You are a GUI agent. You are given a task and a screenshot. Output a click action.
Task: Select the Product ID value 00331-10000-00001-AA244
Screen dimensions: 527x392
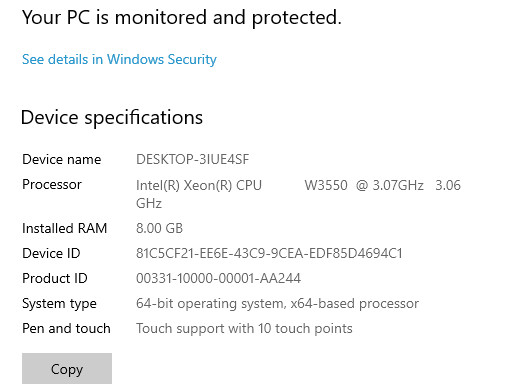click(x=218, y=278)
